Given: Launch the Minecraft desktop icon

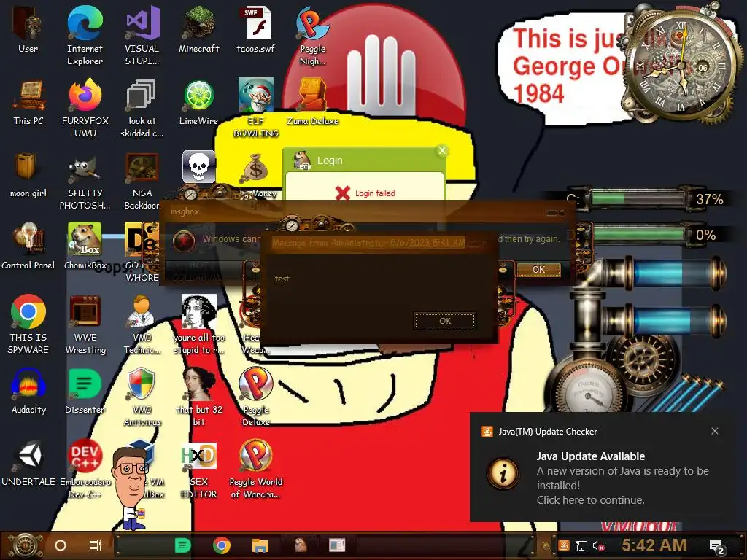Looking at the screenshot, I should pyautogui.click(x=198, y=31).
